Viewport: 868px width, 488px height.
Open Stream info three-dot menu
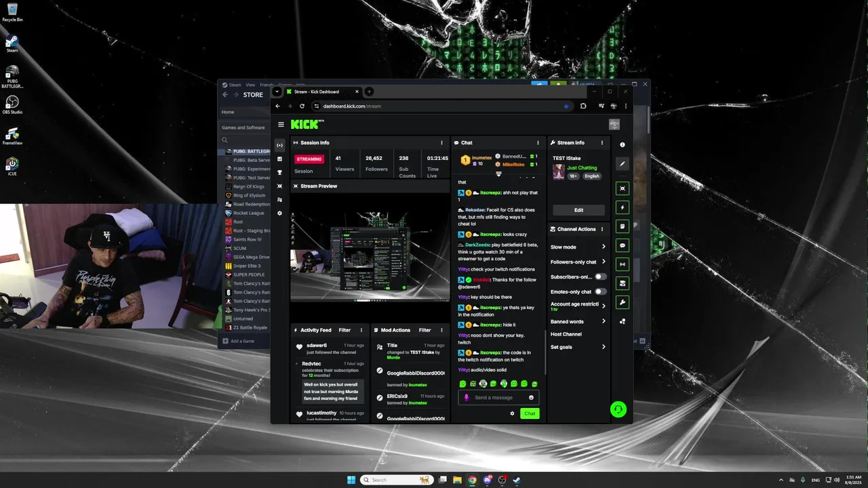coord(601,143)
